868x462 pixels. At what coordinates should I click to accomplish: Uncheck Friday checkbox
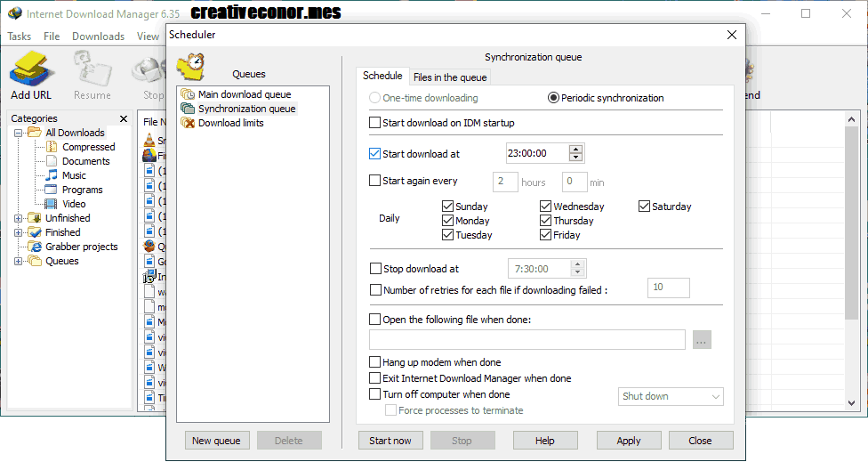click(x=545, y=235)
